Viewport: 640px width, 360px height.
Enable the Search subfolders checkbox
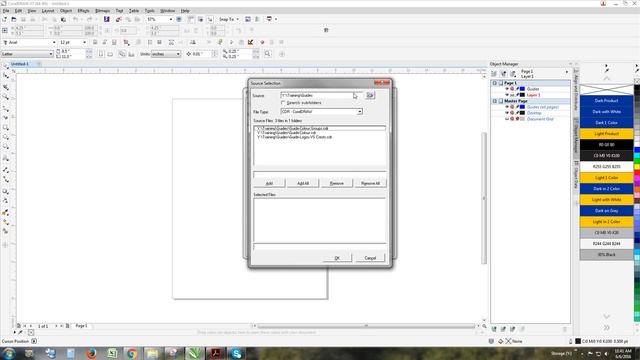(283, 103)
